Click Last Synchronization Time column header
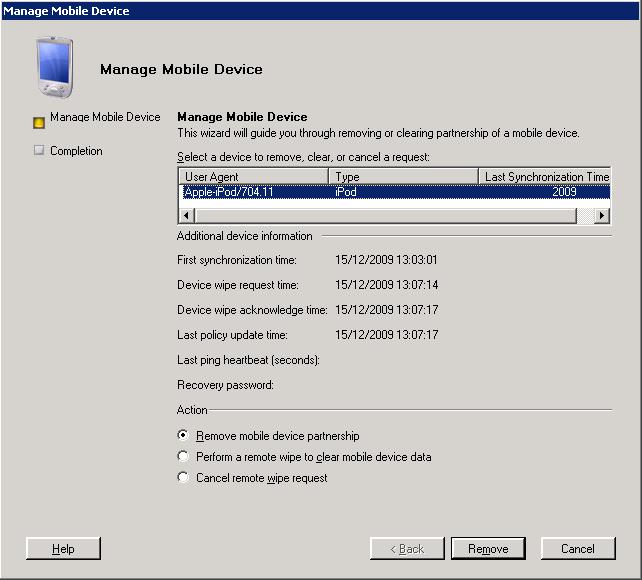Screen dimensions: 642x580 point(545,177)
